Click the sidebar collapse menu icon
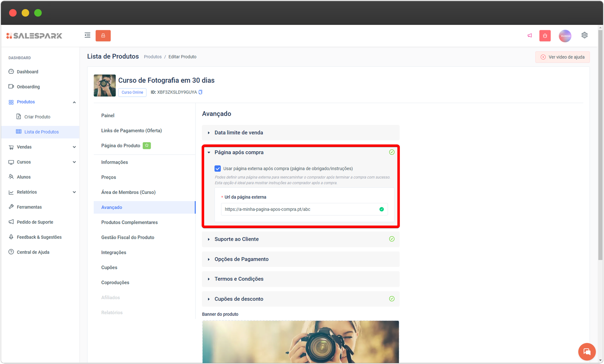 (87, 35)
